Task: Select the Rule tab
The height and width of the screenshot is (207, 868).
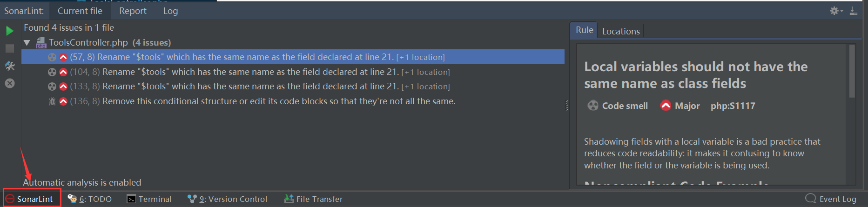Action: pos(584,30)
